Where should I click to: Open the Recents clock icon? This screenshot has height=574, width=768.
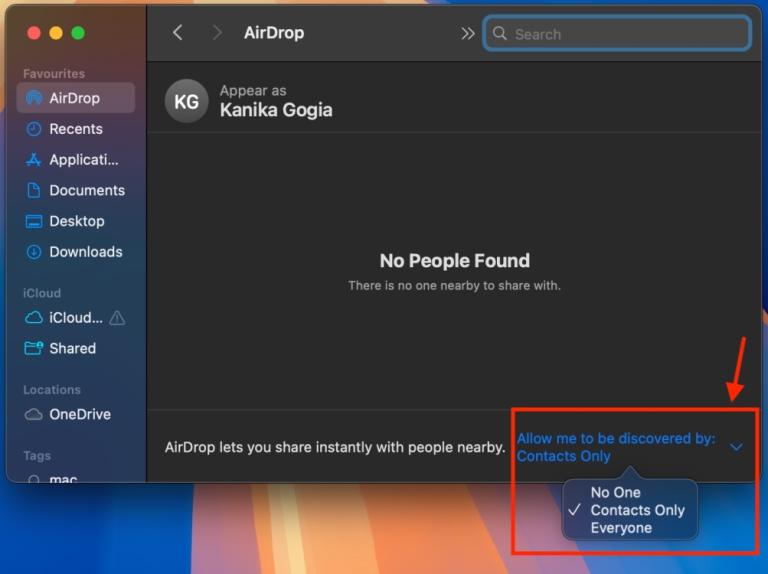click(33, 129)
